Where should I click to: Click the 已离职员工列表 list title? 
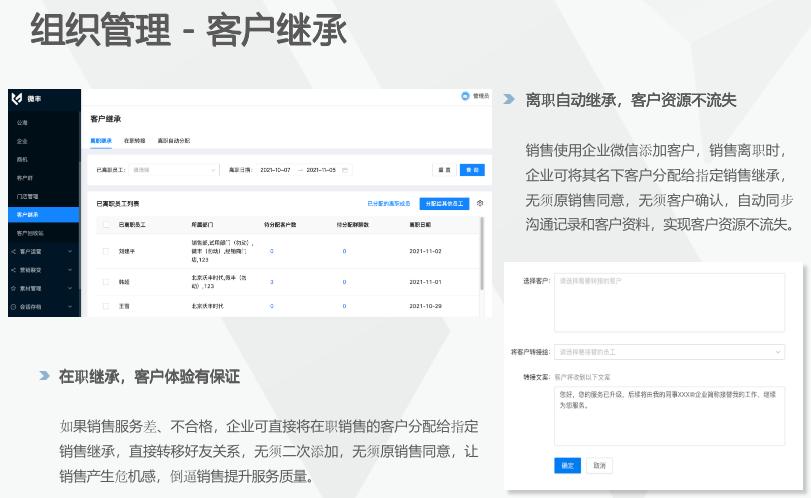pos(117,204)
